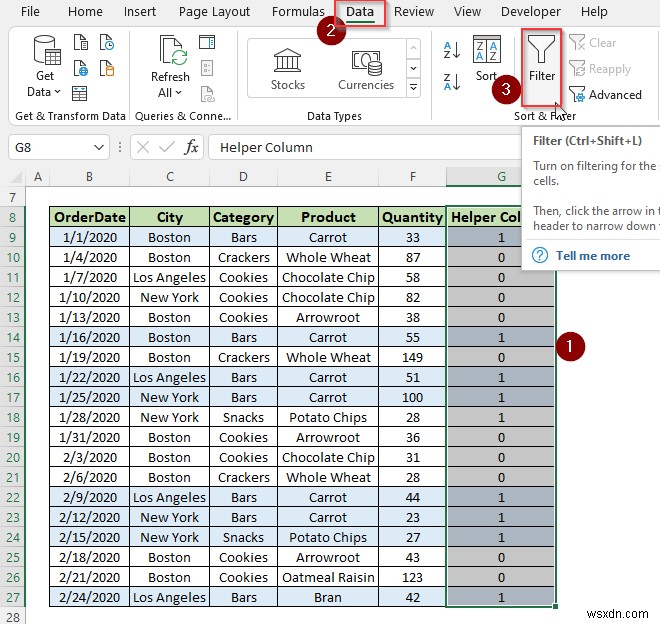Screen dimensions: 660x624
Task: Switch to the Insert tab
Action: tap(140, 11)
